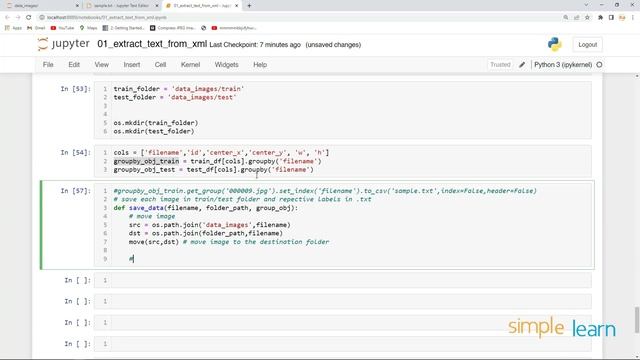
Task: Switch to the sample.txt Jupyter Text Editor tab
Action: pyautogui.click(x=122, y=6)
